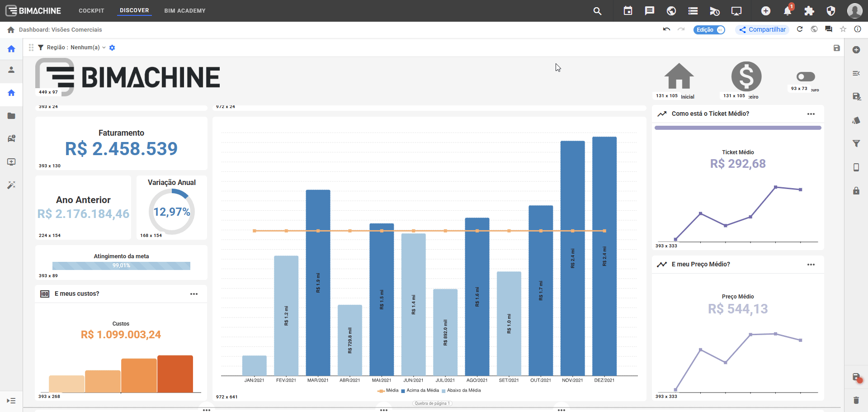Toggle the dark mode switch
The image size is (868, 412).
pyautogui.click(x=806, y=77)
